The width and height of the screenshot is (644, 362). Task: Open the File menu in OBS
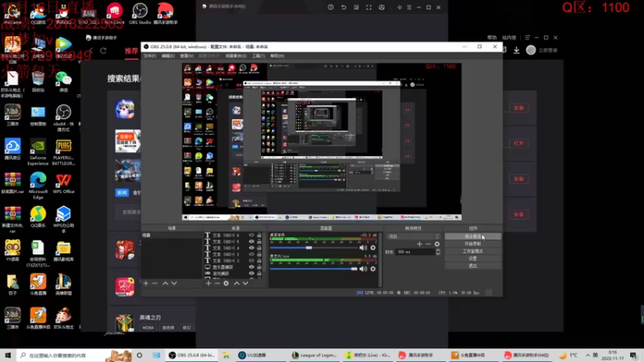[150, 56]
